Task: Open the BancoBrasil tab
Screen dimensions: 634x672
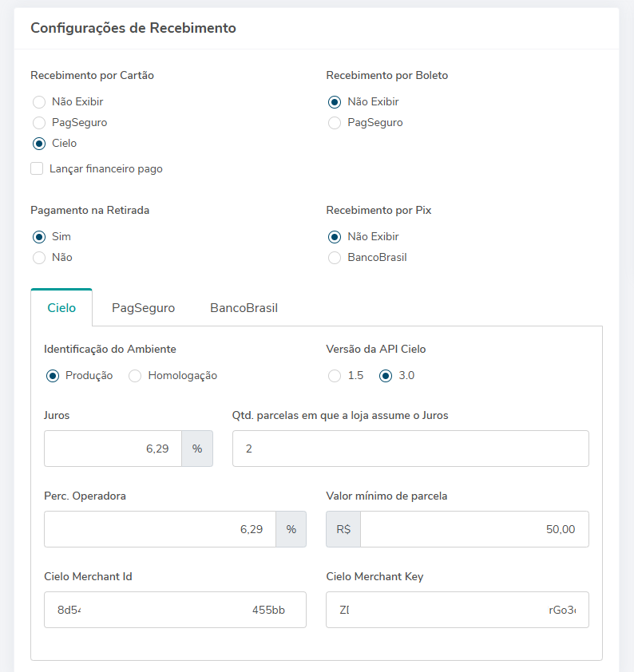Action: pyautogui.click(x=244, y=308)
